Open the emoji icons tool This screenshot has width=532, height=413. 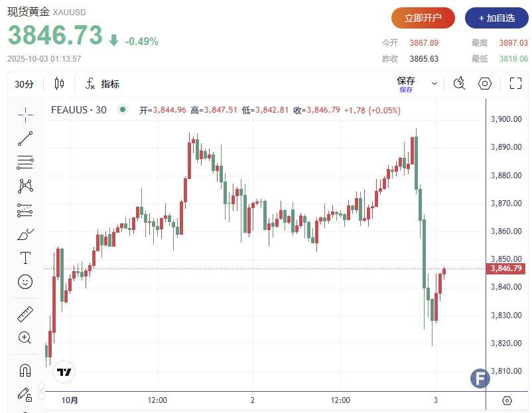click(25, 282)
